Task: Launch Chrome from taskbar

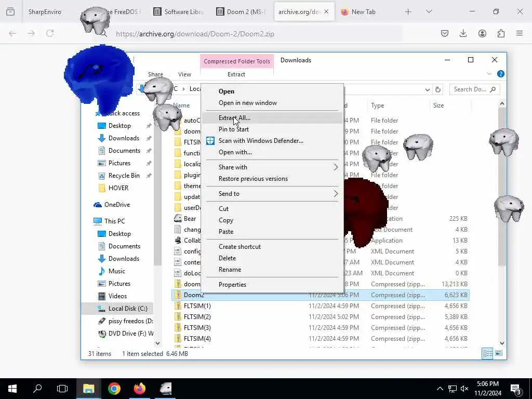Action: point(114,389)
